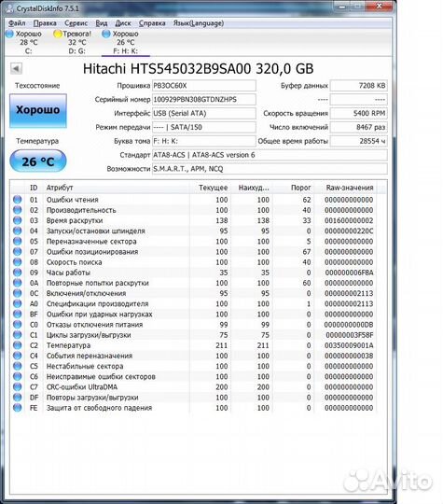Click status icon for C0 Отказы отключения питания
The image size is (443, 504).
click(18, 324)
